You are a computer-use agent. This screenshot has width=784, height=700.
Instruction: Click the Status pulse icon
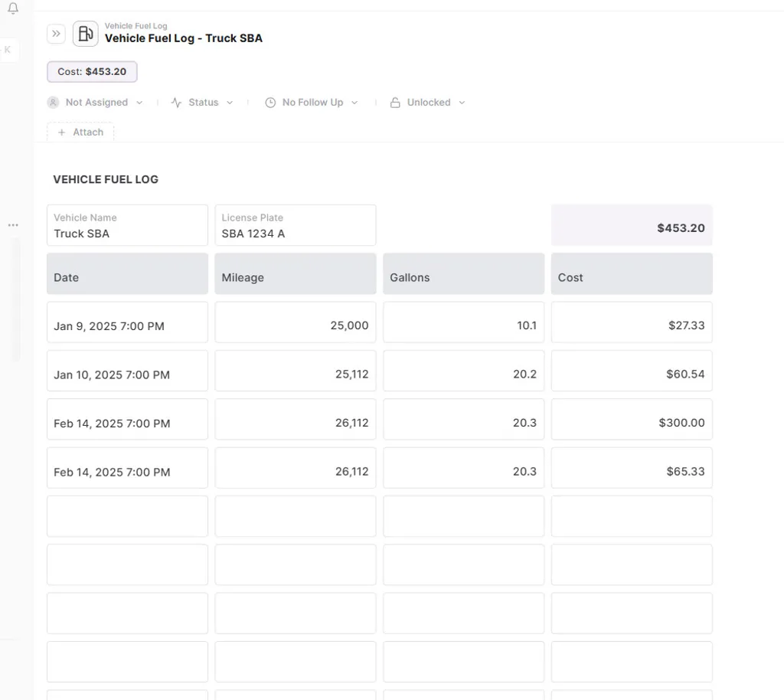176,103
